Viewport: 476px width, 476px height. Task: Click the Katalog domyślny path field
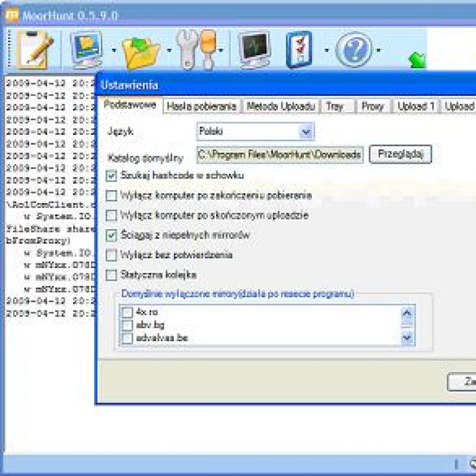point(280,155)
